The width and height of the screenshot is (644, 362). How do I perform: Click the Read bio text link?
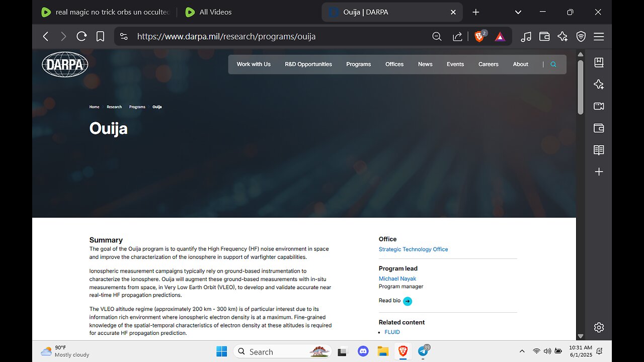[389, 301]
